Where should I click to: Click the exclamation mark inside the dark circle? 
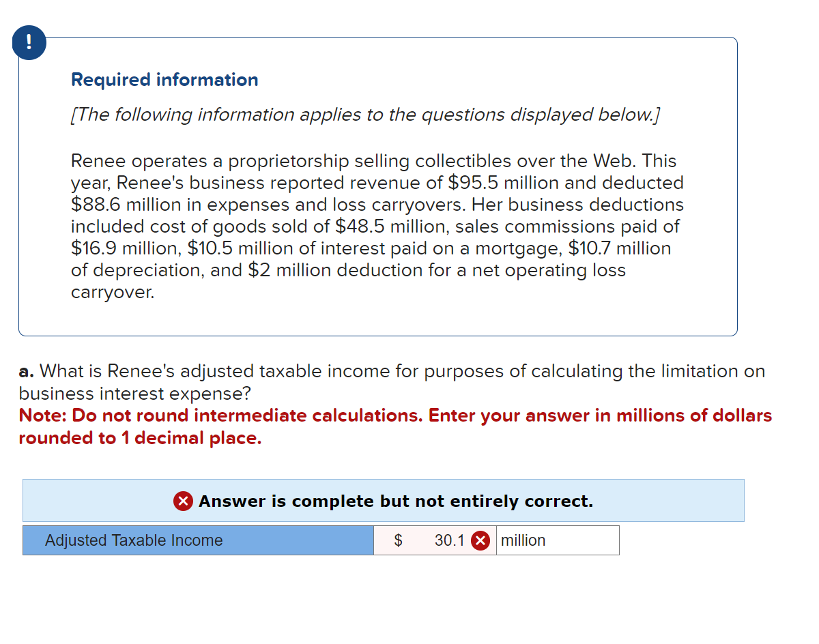click(x=29, y=42)
